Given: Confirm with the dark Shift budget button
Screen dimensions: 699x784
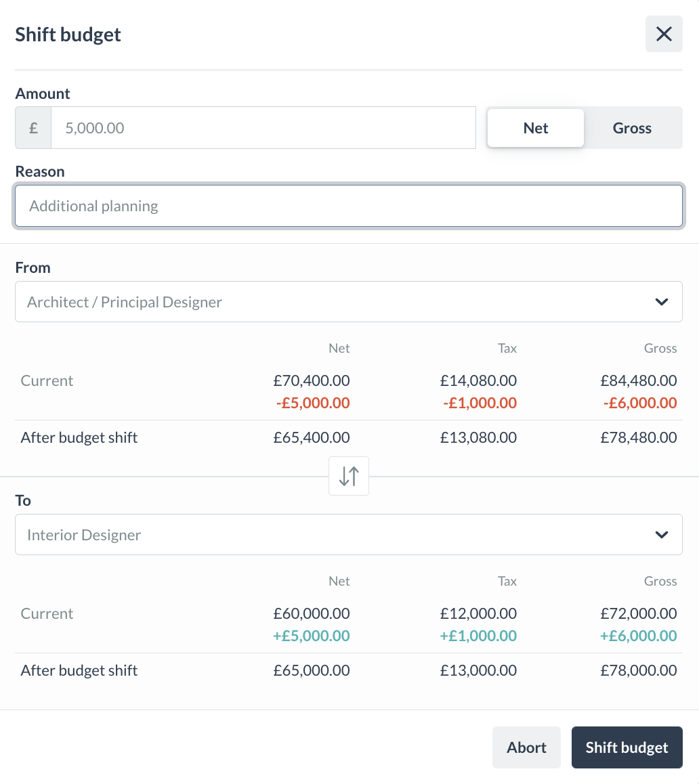Looking at the screenshot, I should pyautogui.click(x=627, y=747).
